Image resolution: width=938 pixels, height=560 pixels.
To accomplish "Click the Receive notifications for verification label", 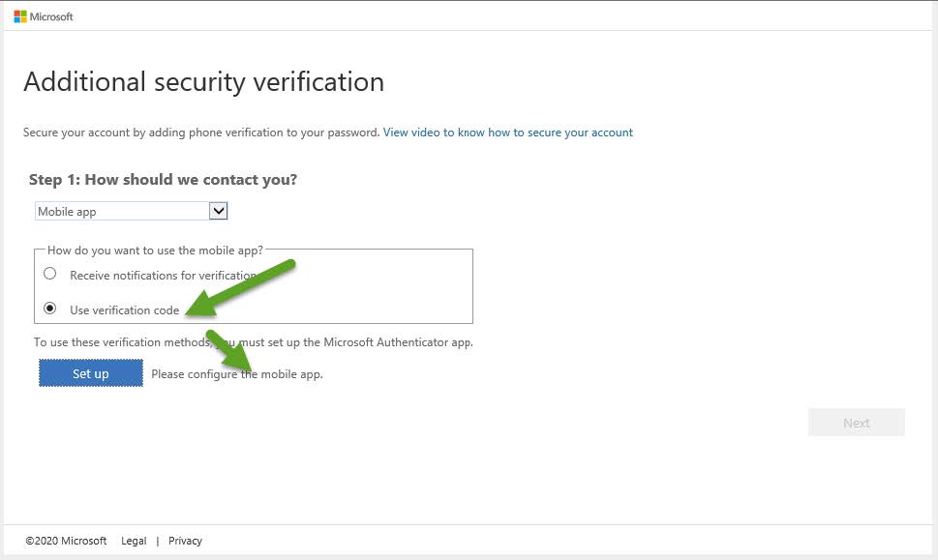I will 164,275.
